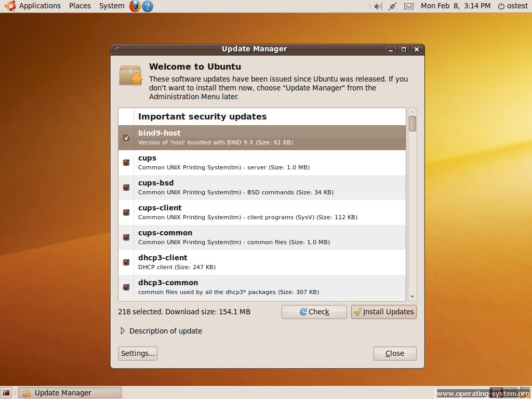Uncheck the dhcp3-common update
Viewport: 532px width, 399px height.
pyautogui.click(x=126, y=287)
